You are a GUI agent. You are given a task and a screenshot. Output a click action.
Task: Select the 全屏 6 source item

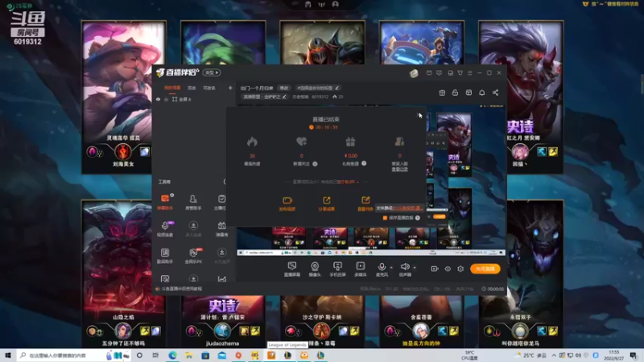(181, 99)
